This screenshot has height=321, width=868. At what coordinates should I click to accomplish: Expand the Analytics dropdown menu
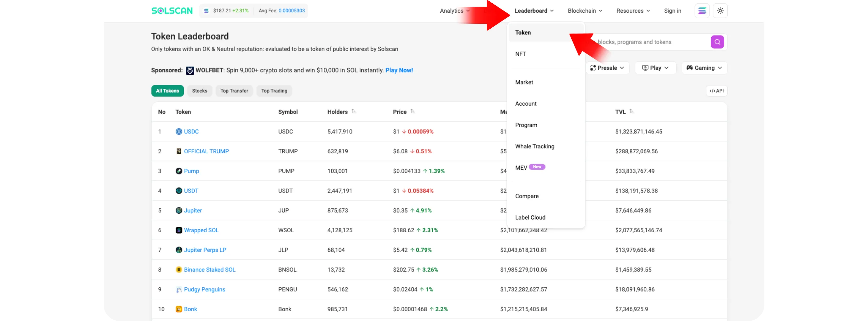point(454,11)
